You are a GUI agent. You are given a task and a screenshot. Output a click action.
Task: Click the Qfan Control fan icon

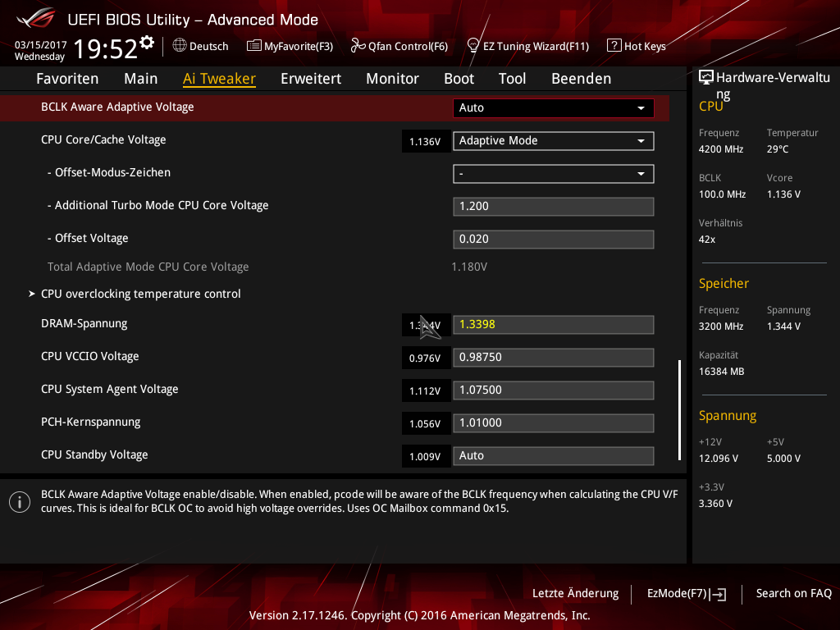point(358,46)
